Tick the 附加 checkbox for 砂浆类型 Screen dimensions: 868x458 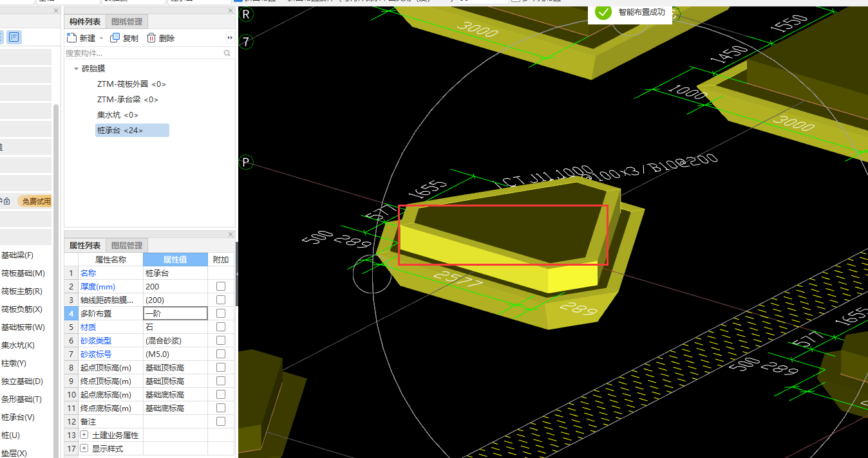pos(221,340)
